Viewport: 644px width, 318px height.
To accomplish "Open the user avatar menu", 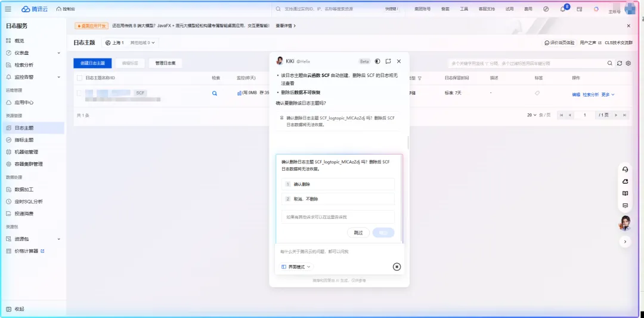I will pyautogui.click(x=630, y=8).
